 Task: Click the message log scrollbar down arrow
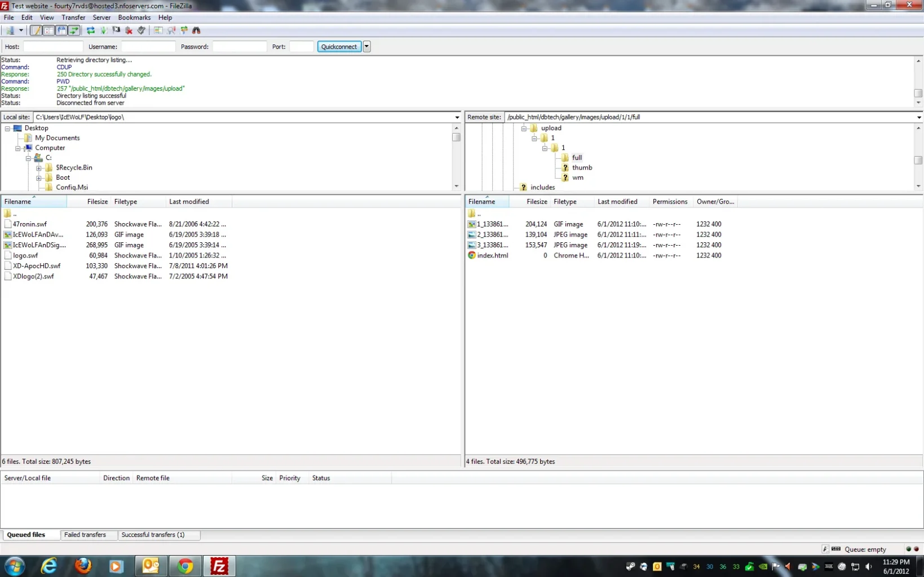click(x=918, y=103)
